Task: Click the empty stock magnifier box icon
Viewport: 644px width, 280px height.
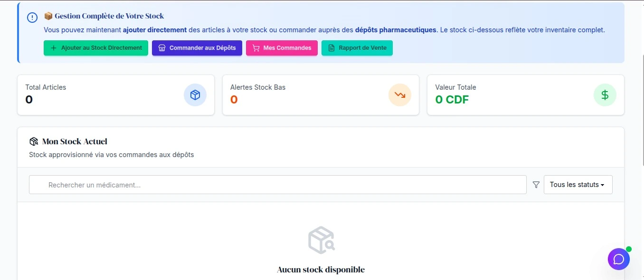Action: pos(321,240)
